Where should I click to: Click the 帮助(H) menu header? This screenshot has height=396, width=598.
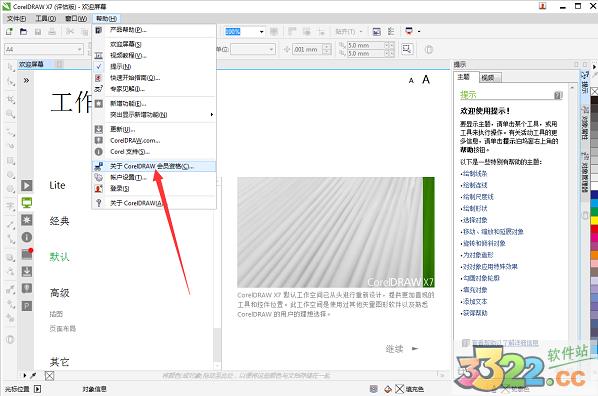click(x=106, y=19)
